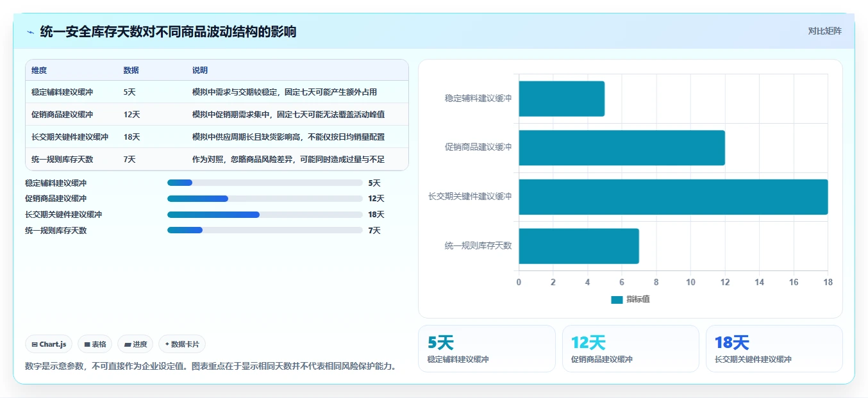Click the 统一规则库存天数 progress bar
The height and width of the screenshot is (398, 868).
(x=265, y=230)
